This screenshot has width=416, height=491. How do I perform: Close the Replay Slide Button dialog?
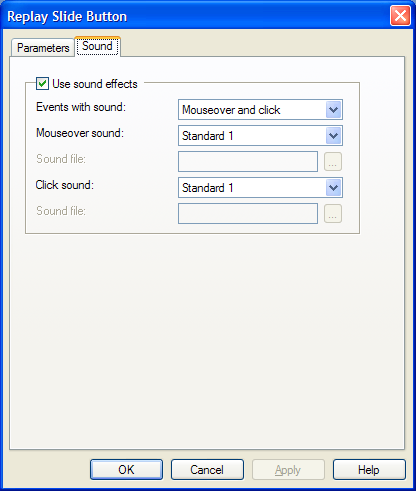[400, 16]
